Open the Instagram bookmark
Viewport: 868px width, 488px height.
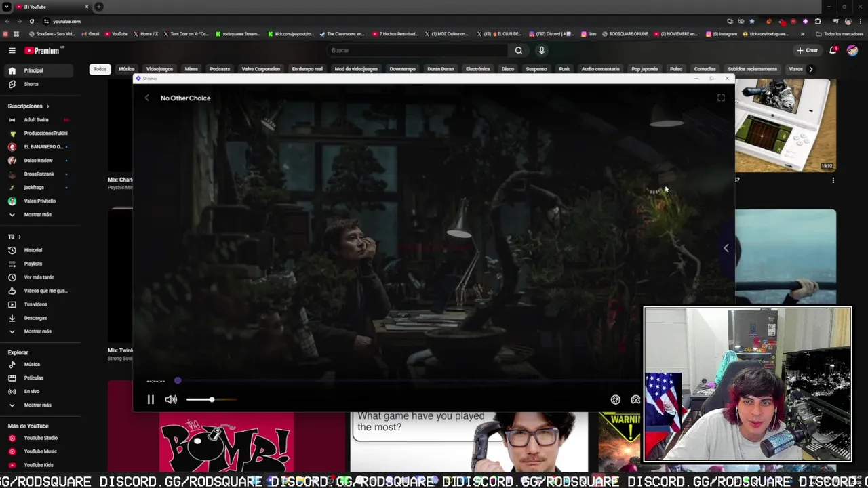(722, 34)
